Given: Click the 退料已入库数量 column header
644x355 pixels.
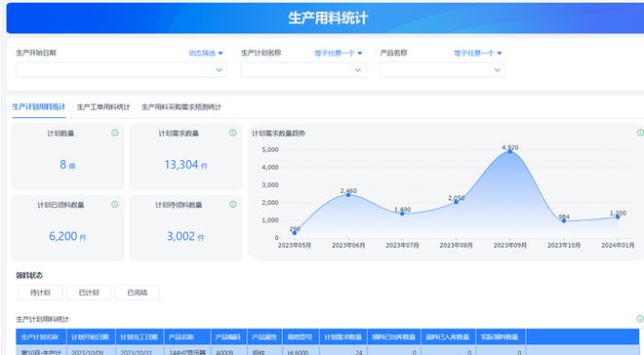Looking at the screenshot, I should (x=448, y=336).
